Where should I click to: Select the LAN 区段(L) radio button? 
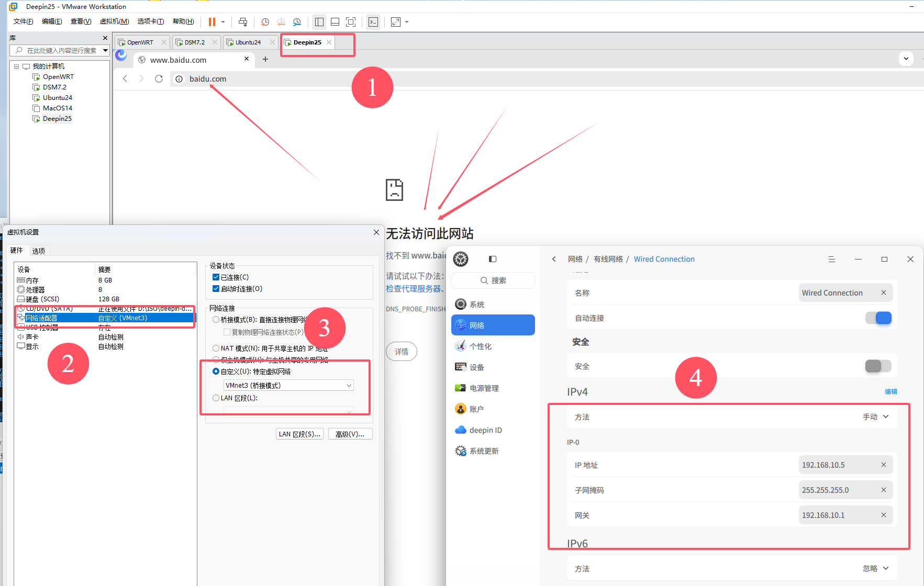(216, 398)
